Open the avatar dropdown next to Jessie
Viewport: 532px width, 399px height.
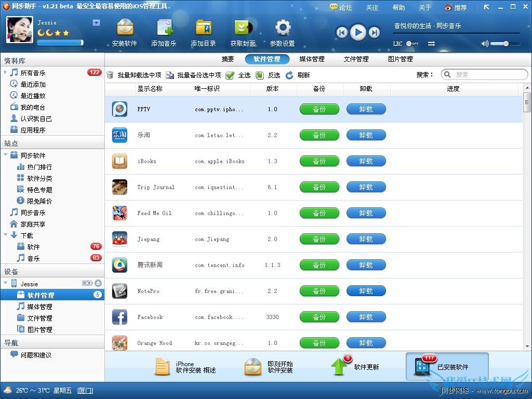(95, 23)
